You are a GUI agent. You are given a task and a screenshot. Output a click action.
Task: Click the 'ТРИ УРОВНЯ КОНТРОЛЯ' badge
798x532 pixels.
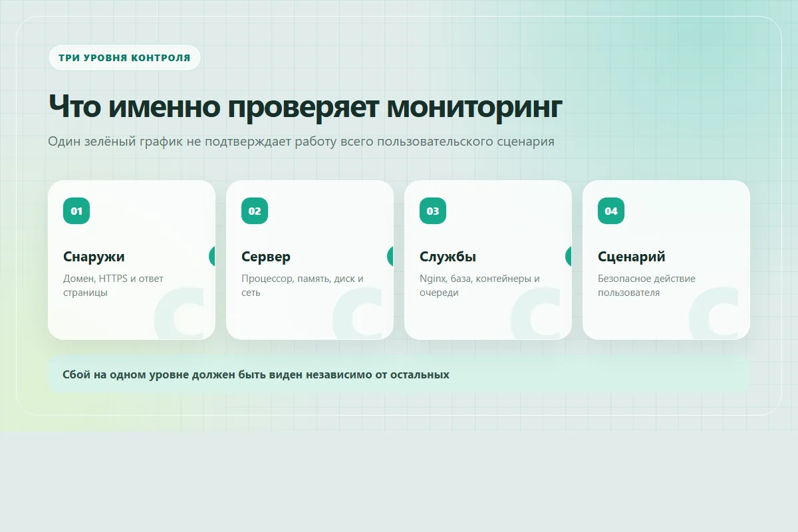(x=124, y=58)
